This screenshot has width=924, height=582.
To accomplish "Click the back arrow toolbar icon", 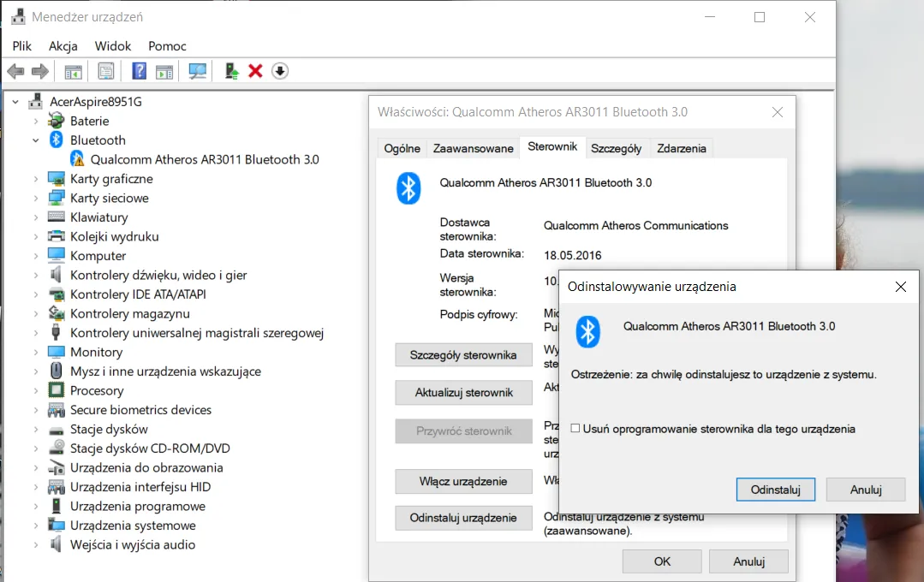I will point(15,71).
